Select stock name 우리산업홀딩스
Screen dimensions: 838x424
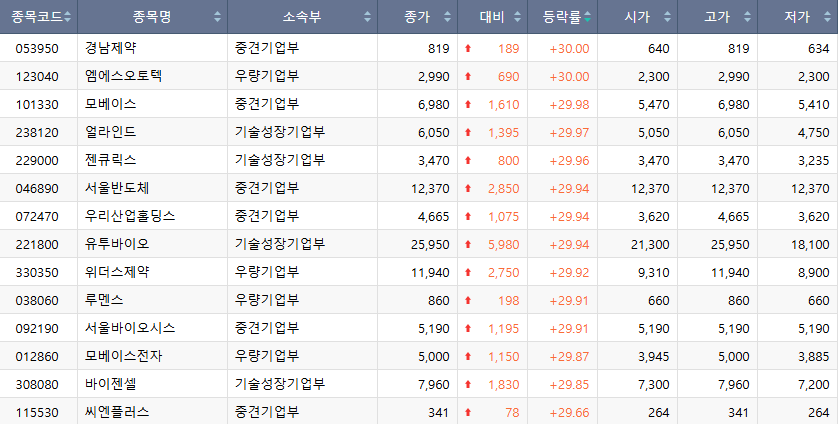[x=130, y=216]
